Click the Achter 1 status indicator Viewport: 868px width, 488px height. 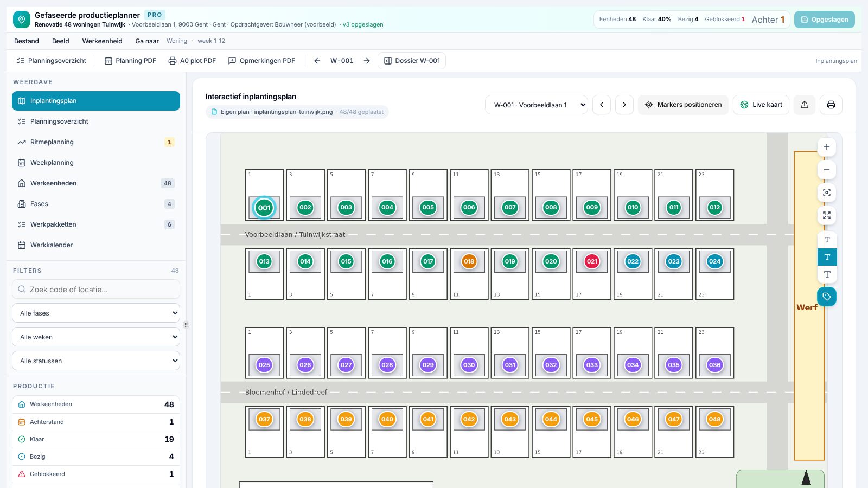pyautogui.click(x=768, y=20)
